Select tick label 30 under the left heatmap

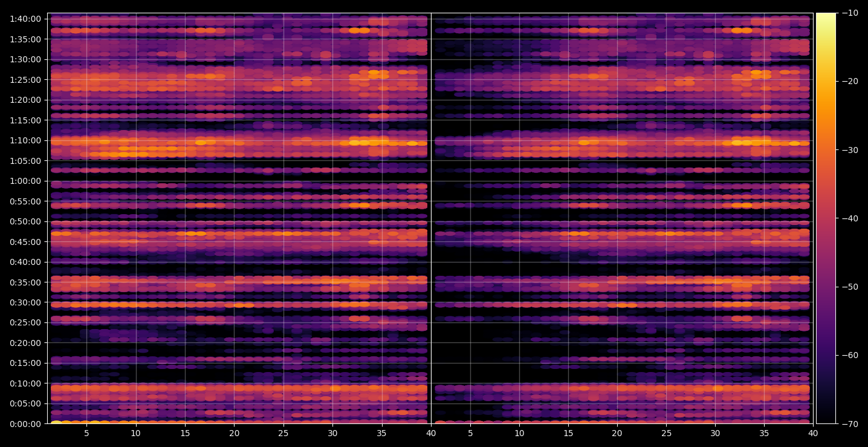(332, 433)
